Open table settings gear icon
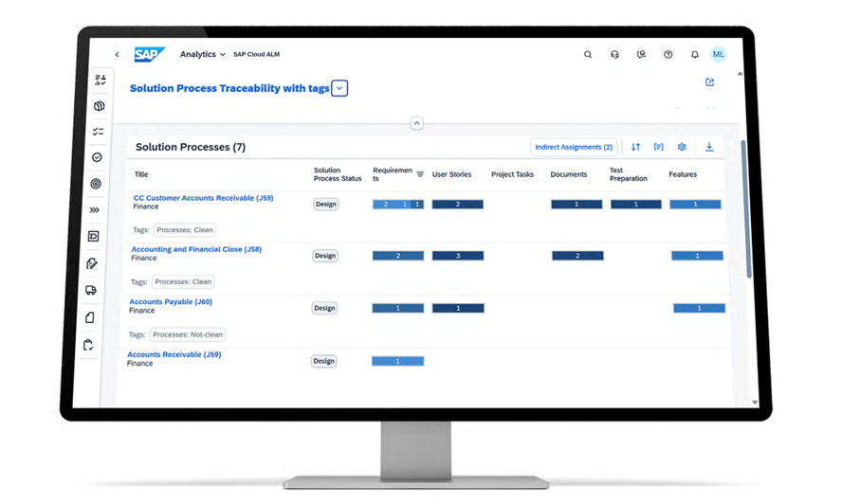This screenshot has width=860, height=504. (x=682, y=147)
